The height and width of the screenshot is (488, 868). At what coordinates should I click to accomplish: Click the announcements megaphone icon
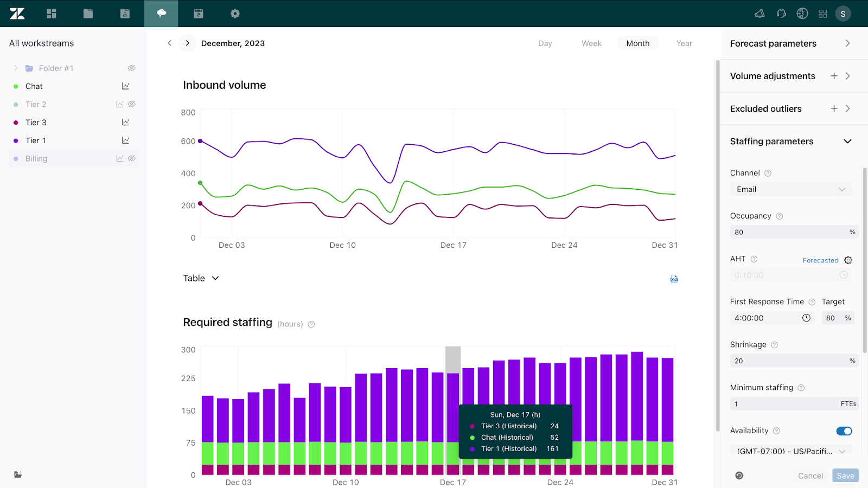pos(759,13)
